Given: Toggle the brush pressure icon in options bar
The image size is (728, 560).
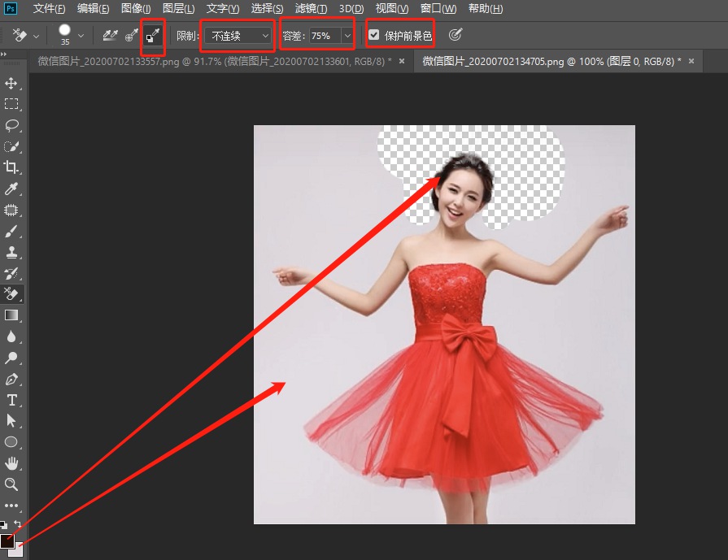Looking at the screenshot, I should [455, 35].
